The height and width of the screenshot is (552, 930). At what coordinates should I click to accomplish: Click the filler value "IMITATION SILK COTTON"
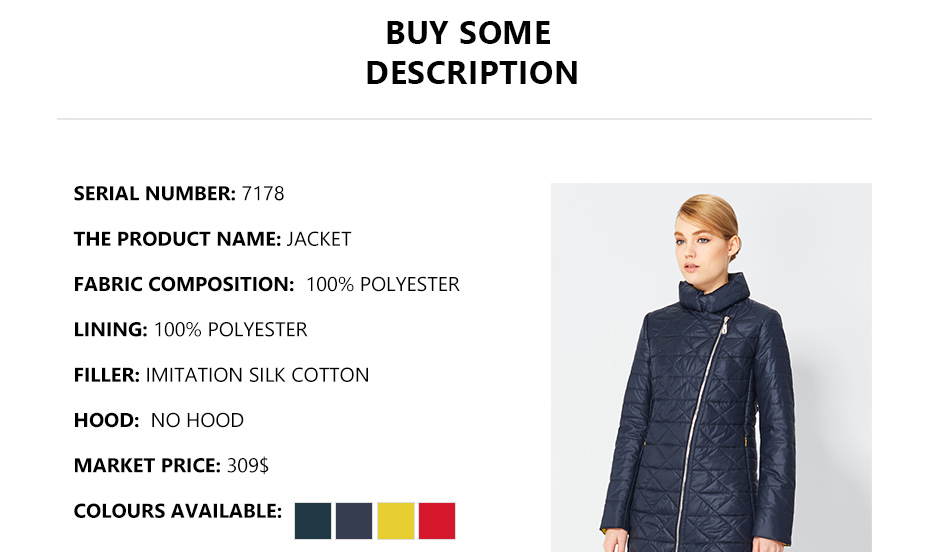tap(257, 375)
